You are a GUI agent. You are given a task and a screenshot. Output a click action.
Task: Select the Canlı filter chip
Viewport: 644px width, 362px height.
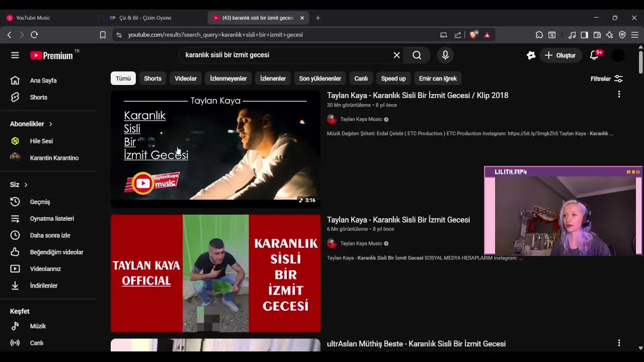point(361,78)
